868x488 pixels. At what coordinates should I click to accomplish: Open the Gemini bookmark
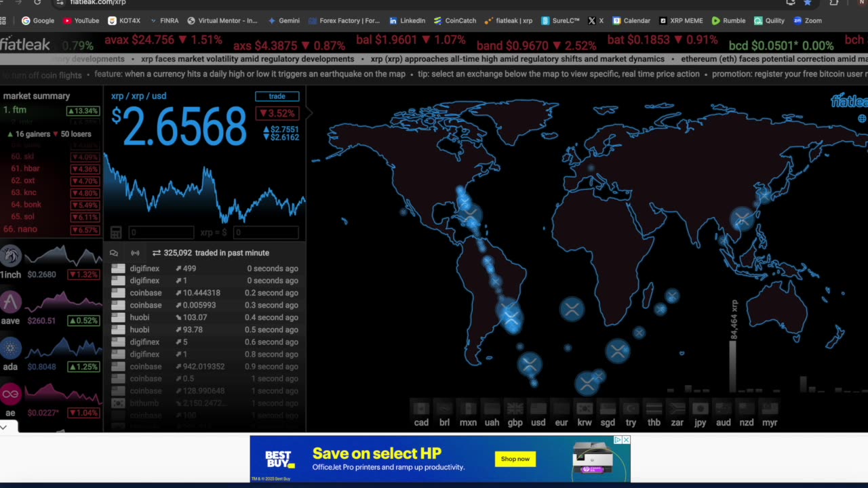coord(283,20)
